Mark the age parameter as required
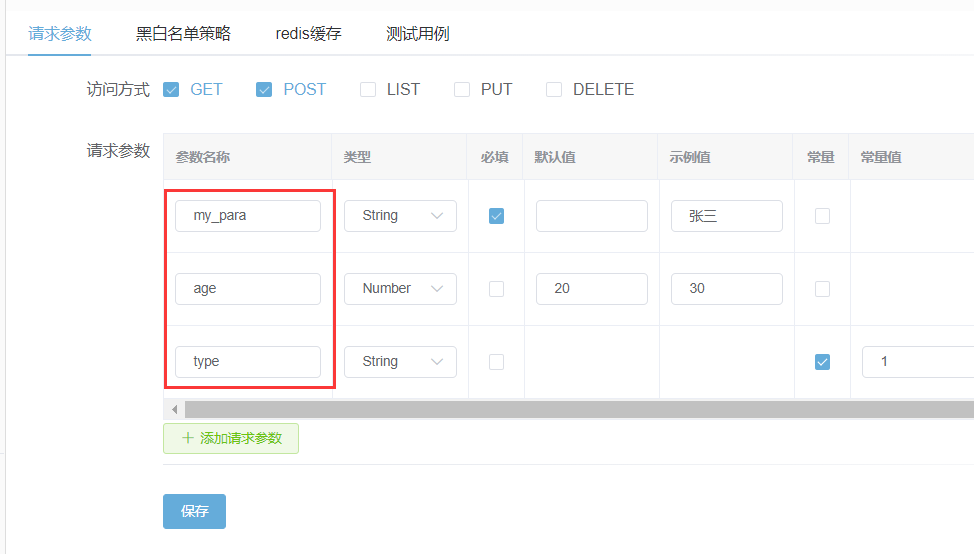This screenshot has height=554, width=974. coord(496,289)
